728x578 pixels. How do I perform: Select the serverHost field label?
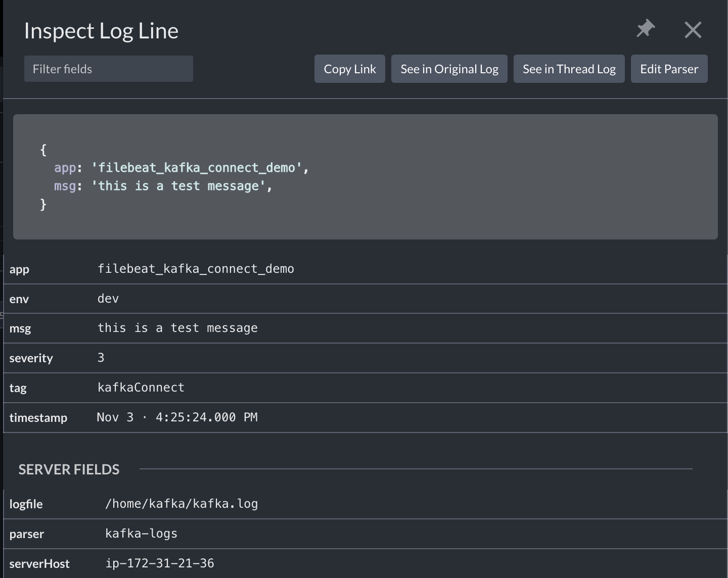pyautogui.click(x=39, y=564)
